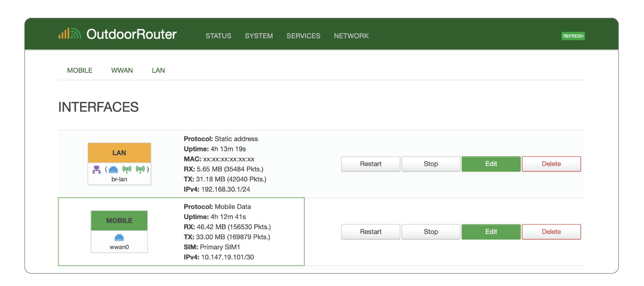Click the second green wireless antenna icon
This screenshot has width=644, height=286.
click(140, 169)
